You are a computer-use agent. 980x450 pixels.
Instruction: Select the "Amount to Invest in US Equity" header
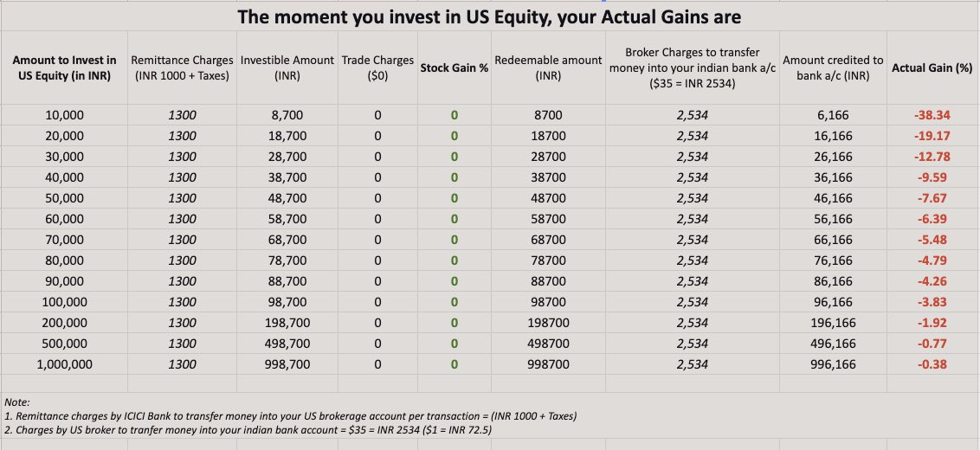pyautogui.click(x=64, y=67)
